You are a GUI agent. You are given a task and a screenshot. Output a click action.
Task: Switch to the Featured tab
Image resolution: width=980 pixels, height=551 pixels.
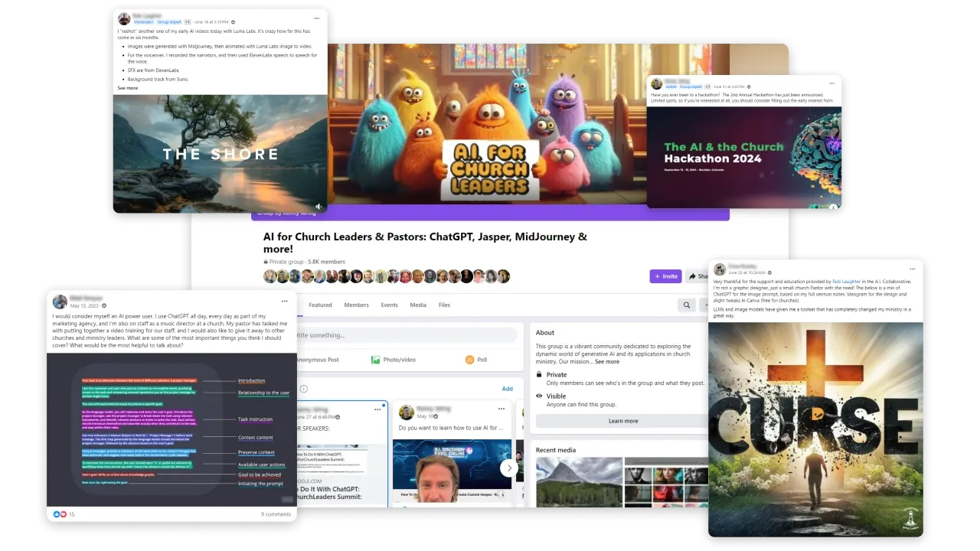320,305
